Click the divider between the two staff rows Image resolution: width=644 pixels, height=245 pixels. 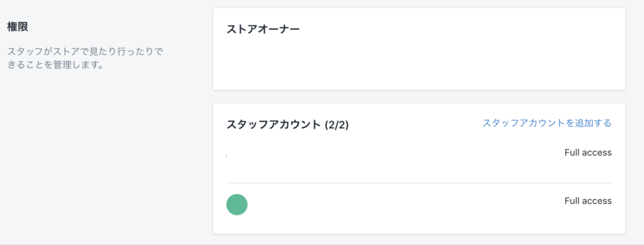(x=419, y=183)
